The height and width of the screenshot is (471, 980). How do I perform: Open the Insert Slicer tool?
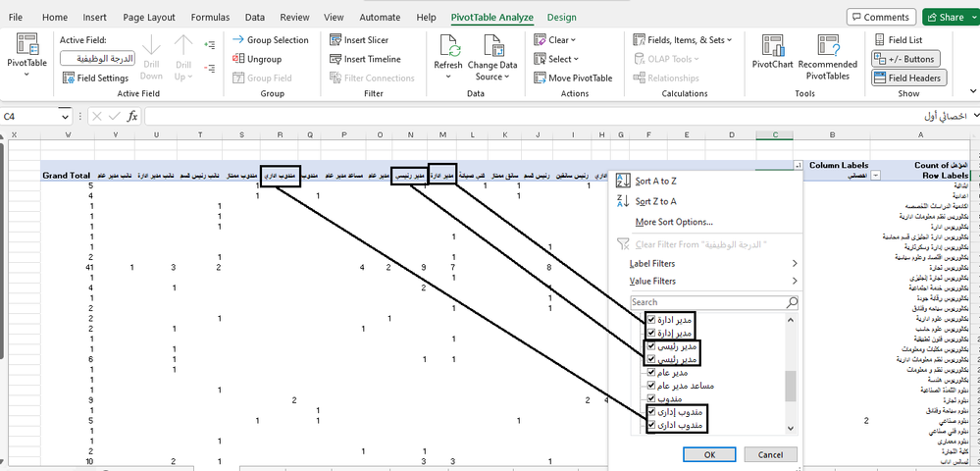pyautogui.click(x=359, y=40)
